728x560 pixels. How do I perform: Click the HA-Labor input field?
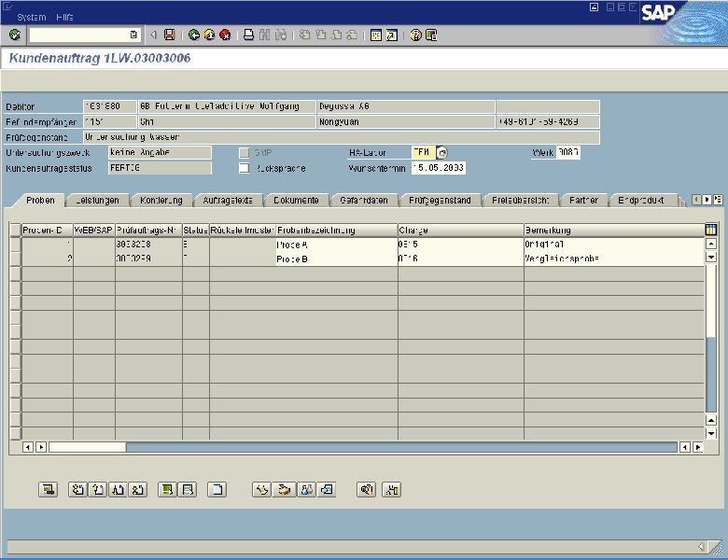coord(423,152)
